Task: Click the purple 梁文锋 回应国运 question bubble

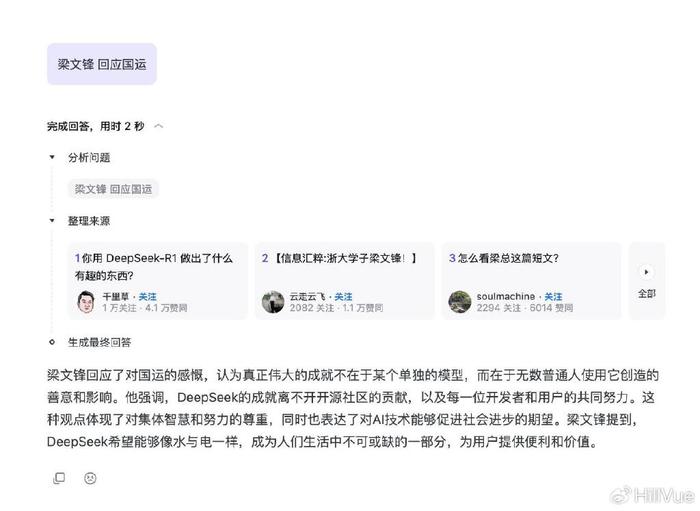Action: click(x=102, y=64)
